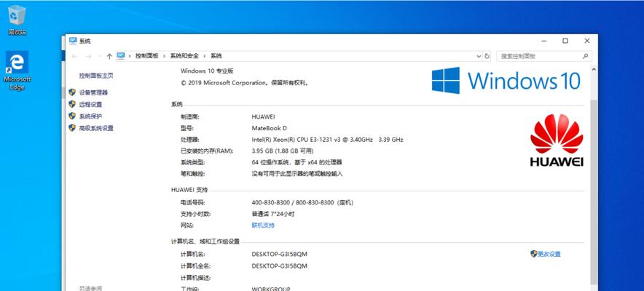Click the vertical scrollbar thumb
Screen dimensions: 644x291
click(594, 193)
